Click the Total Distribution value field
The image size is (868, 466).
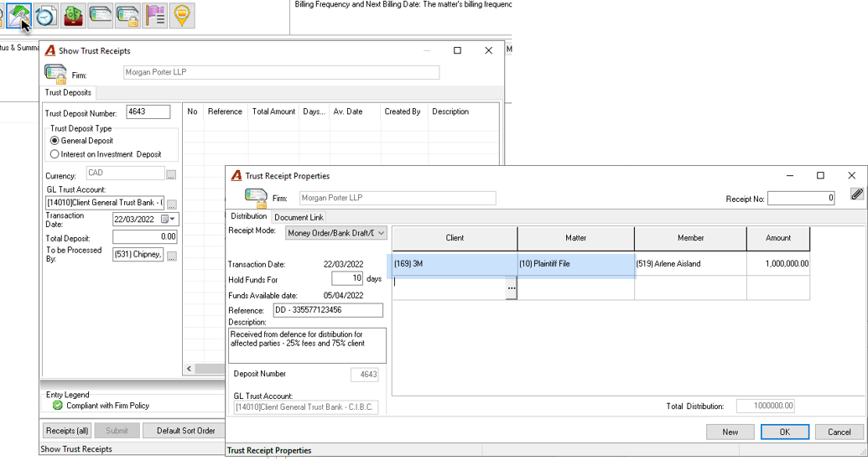[766, 406]
